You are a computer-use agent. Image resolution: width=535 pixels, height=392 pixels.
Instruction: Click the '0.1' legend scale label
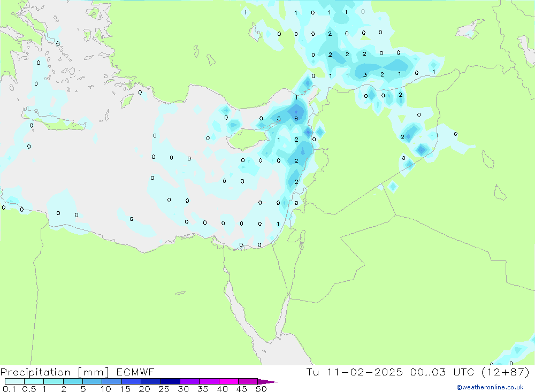9,389
